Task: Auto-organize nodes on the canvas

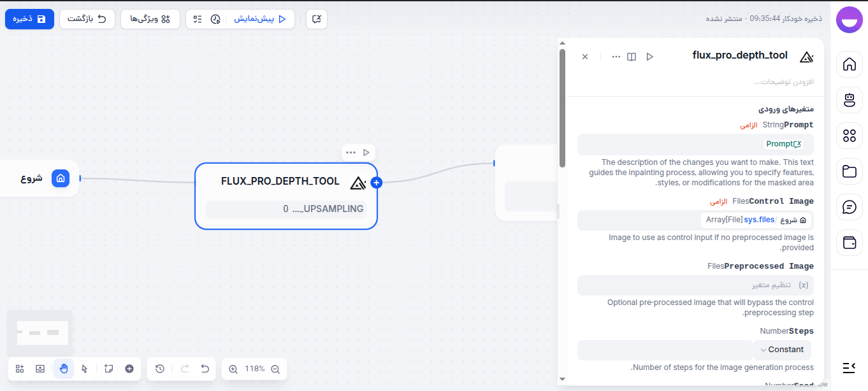Action: [20, 369]
